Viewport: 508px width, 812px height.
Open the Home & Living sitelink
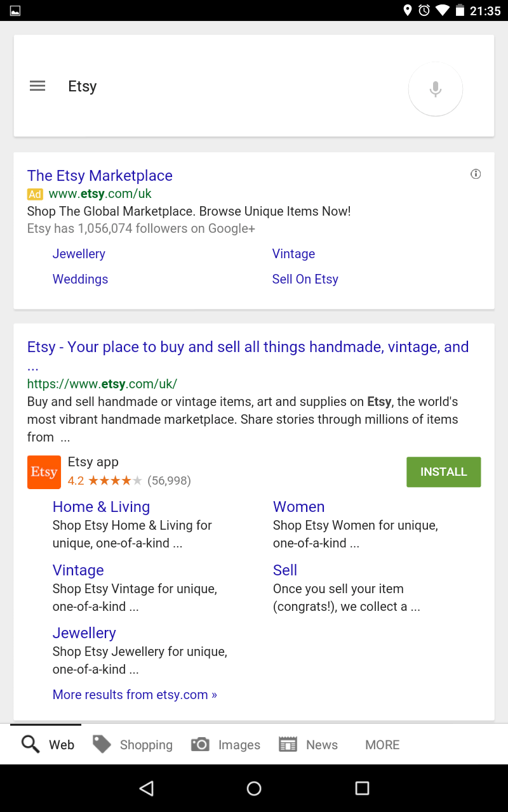tap(101, 507)
